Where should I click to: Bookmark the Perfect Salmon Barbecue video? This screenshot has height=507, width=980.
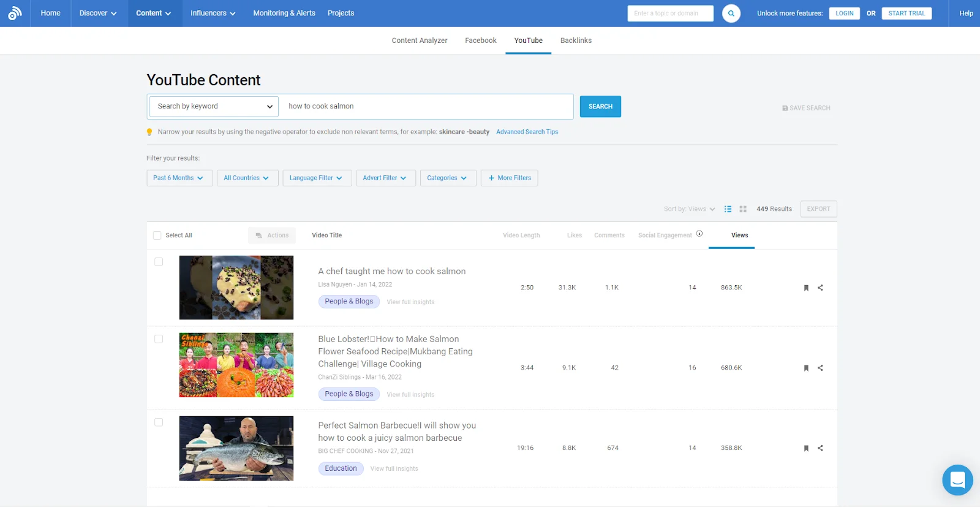coord(806,448)
